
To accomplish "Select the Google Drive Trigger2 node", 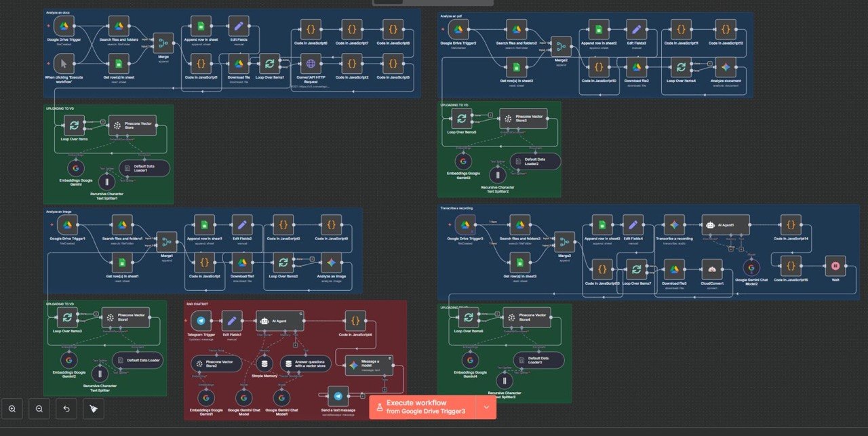I will pyautogui.click(x=458, y=29).
